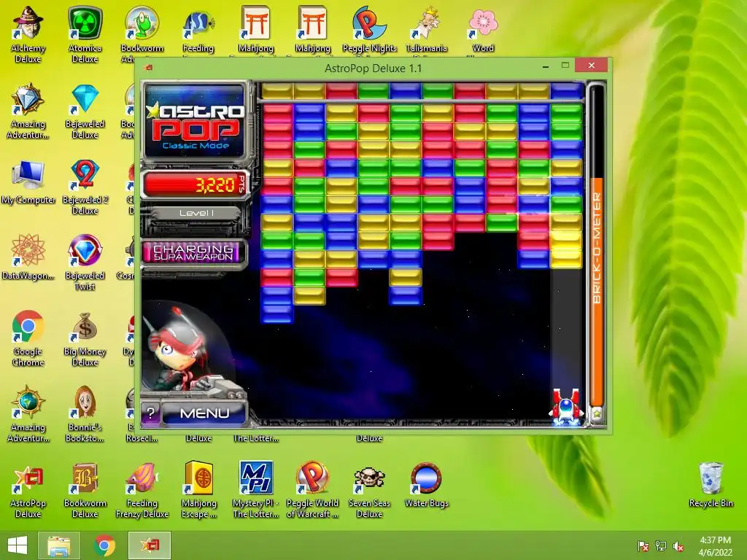Viewport: 747px width, 560px height.
Task: Open the Water Bugs desktop icon
Action: 426,485
